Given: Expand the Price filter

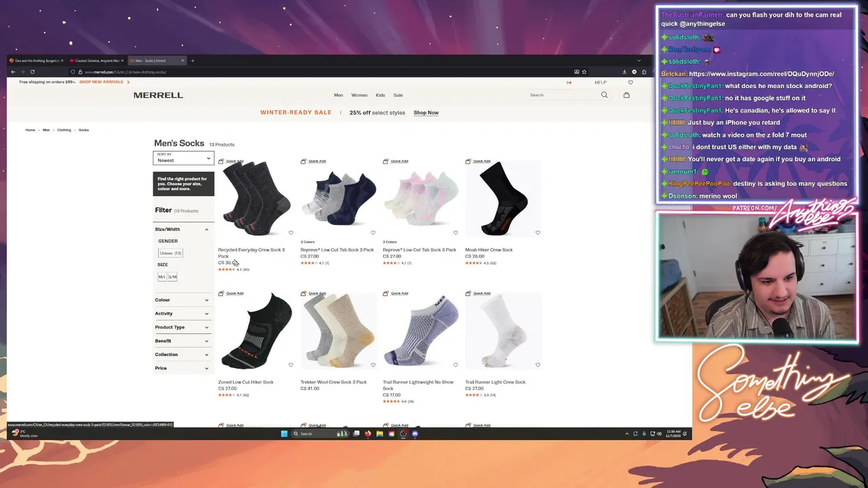Looking at the screenshot, I should click(x=183, y=368).
